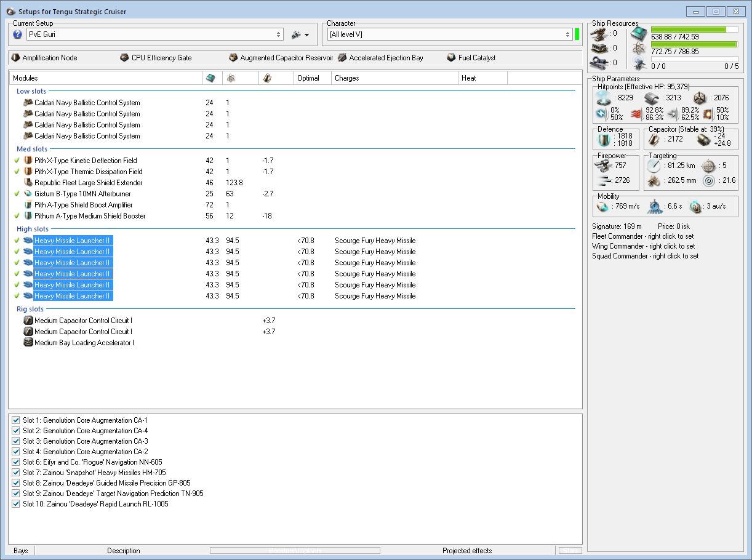752x560 pixels.
Task: Click the Pith X-Type Kinetic Deflection Field icon
Action: point(28,160)
